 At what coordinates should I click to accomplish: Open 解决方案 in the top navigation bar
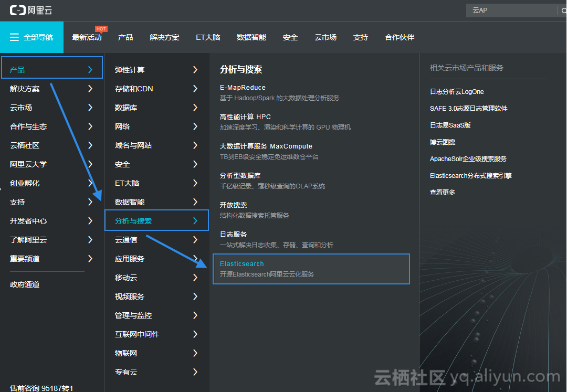(164, 37)
